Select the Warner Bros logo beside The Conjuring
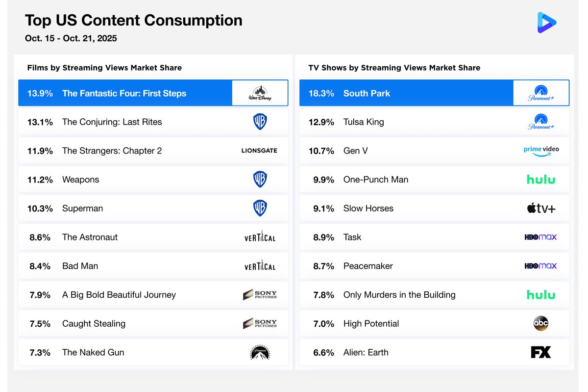 (x=260, y=122)
